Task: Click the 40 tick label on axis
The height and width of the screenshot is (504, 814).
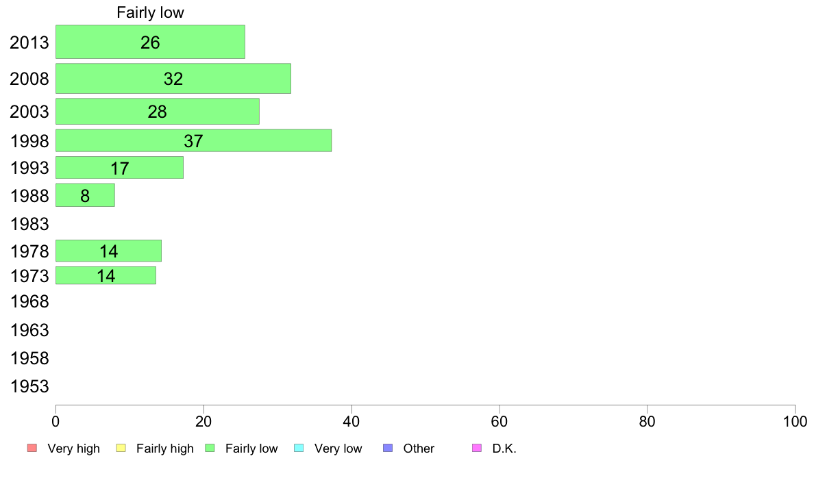Action: [x=351, y=421]
